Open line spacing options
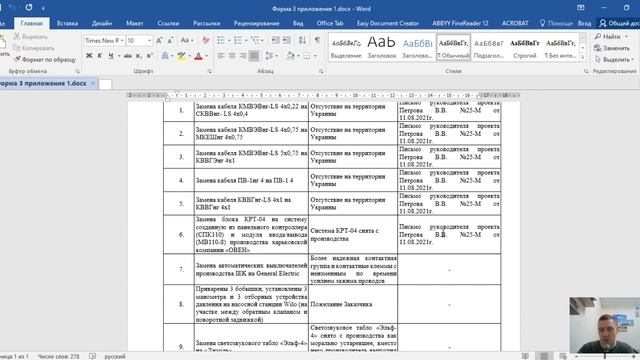This screenshot has height=360, width=640. click(269, 56)
